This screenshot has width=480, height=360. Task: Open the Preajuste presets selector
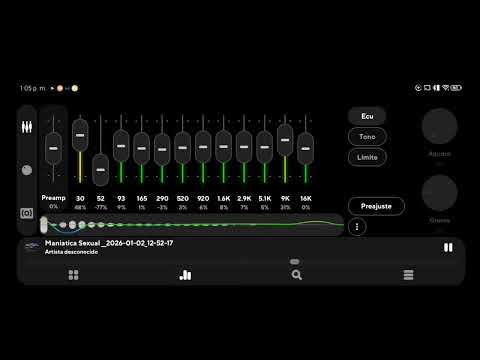(x=376, y=206)
